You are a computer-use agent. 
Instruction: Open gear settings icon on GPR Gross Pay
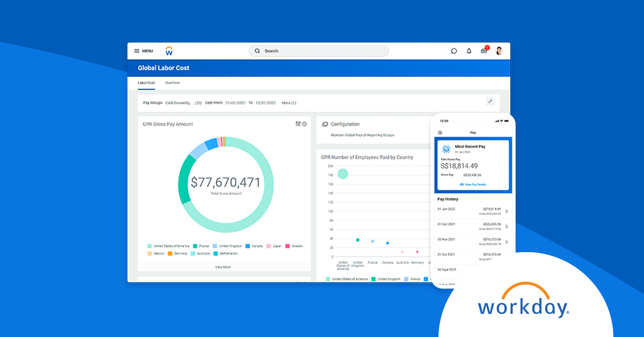pyautogui.click(x=304, y=124)
